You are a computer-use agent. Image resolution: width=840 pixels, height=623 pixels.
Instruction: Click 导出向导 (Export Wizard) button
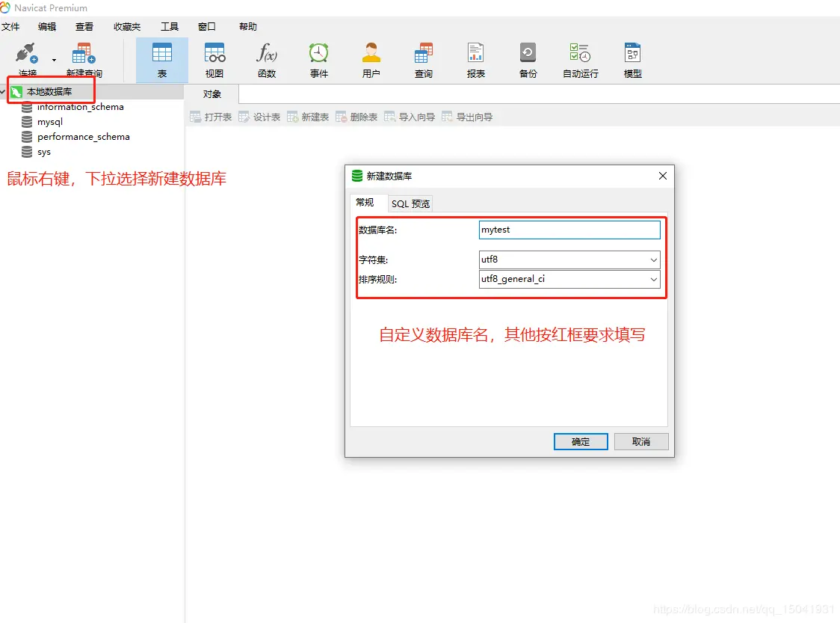(x=467, y=117)
